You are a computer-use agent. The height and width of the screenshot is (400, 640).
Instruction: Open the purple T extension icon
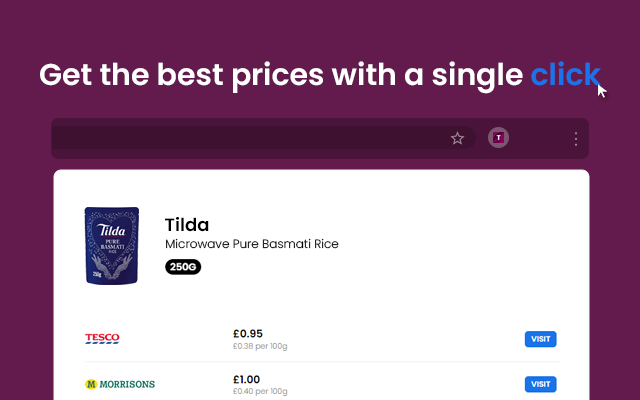498,138
